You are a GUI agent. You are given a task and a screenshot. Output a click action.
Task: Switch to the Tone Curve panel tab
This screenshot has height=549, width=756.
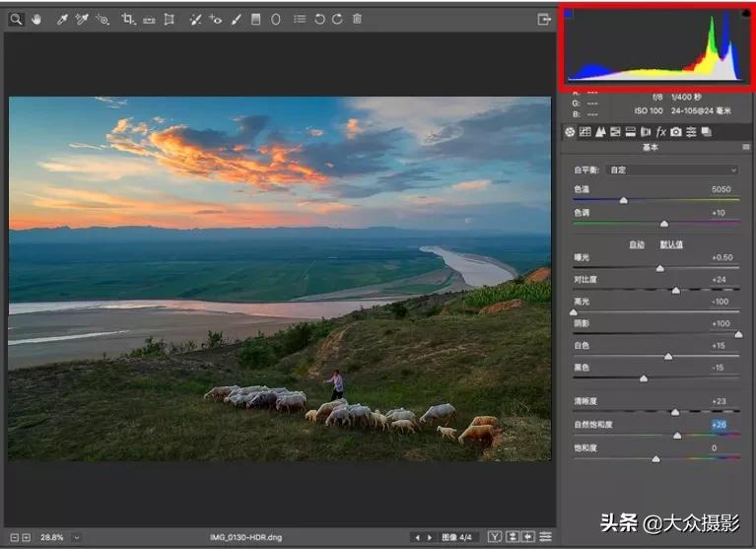(x=584, y=131)
